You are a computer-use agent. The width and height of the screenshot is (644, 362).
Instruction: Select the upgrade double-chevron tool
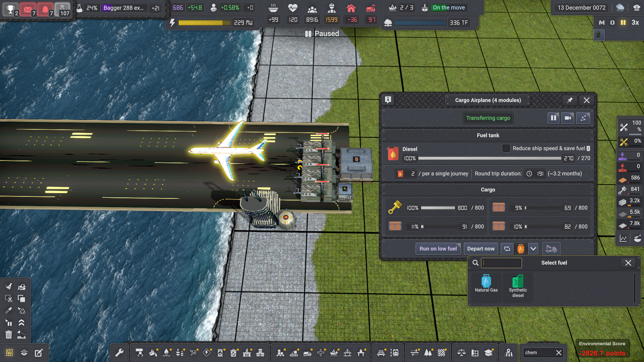[21, 322]
